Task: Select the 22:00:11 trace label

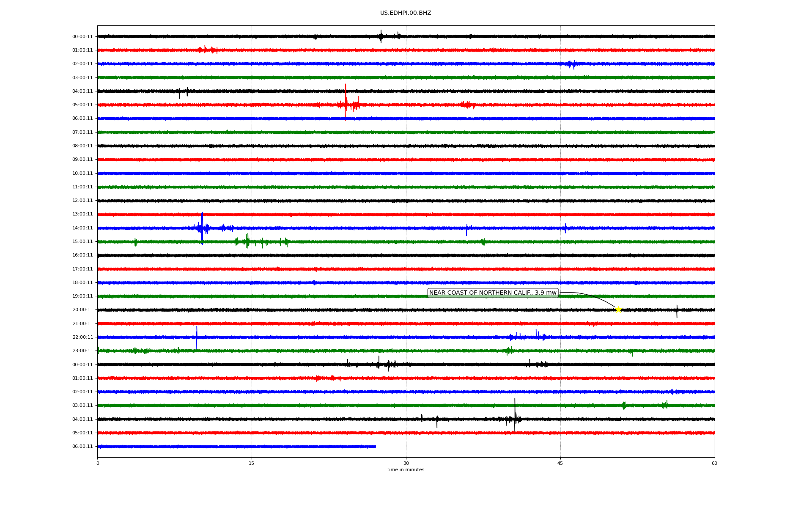Action: [x=82, y=337]
